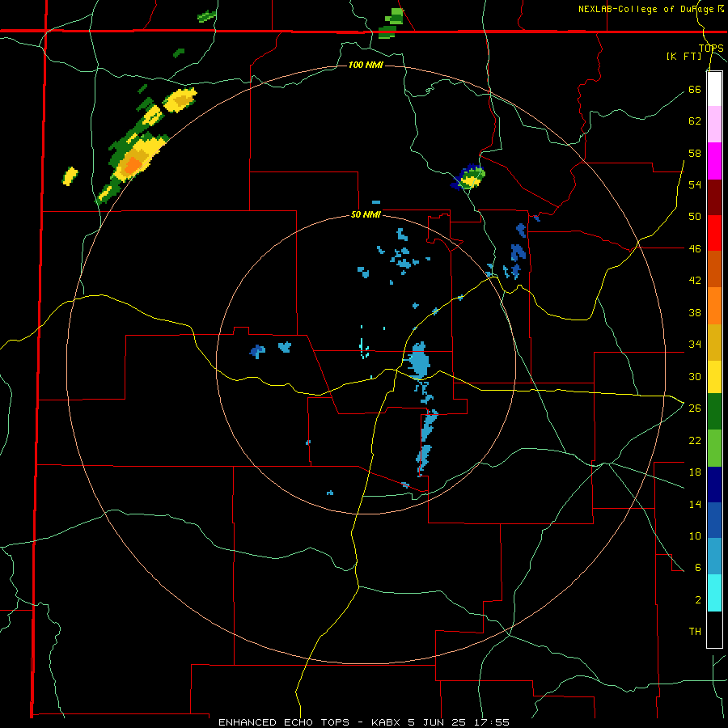Click the TOPS legend title
Viewport: 728px width, 728px height.
pyautogui.click(x=711, y=48)
